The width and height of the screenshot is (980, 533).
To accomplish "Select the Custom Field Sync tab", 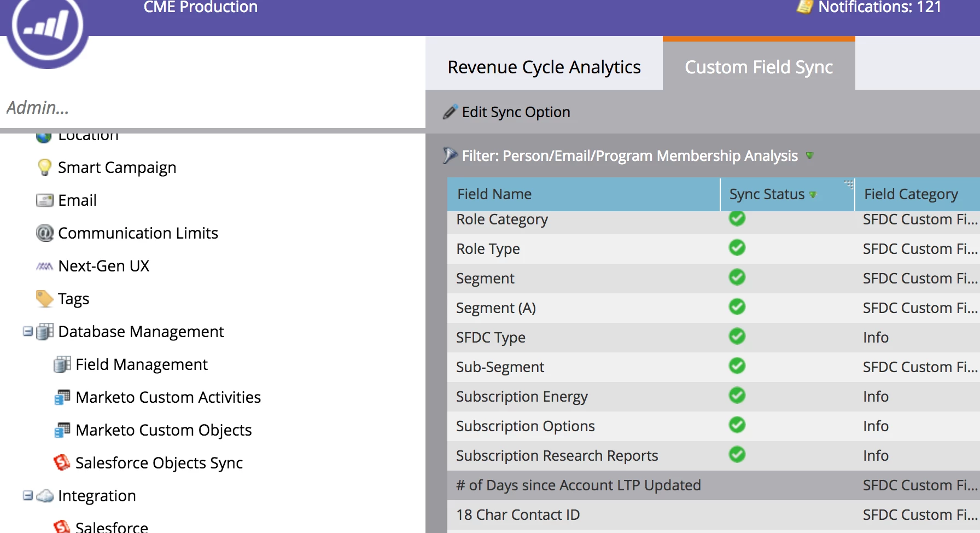I will (x=759, y=67).
